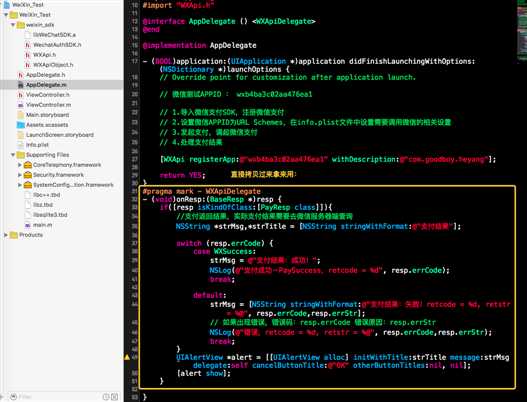Toggle the source-control status filter button
This screenshot has width=527, height=402.
click(x=115, y=397)
